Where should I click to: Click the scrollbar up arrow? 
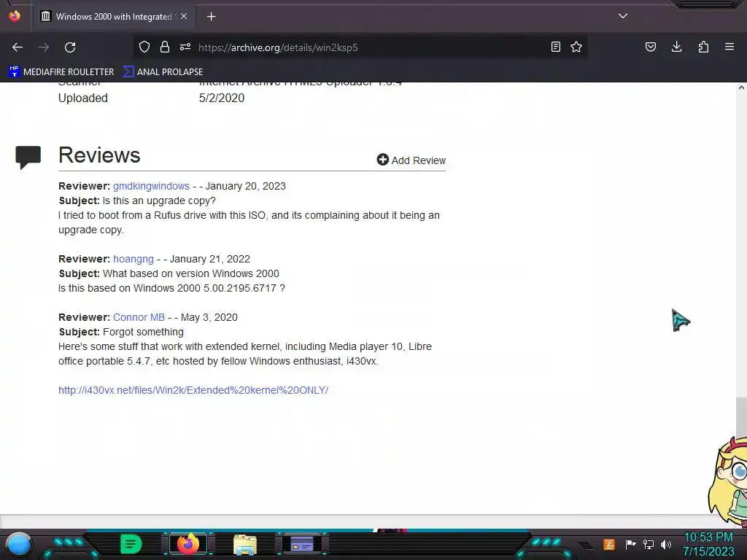click(x=741, y=87)
